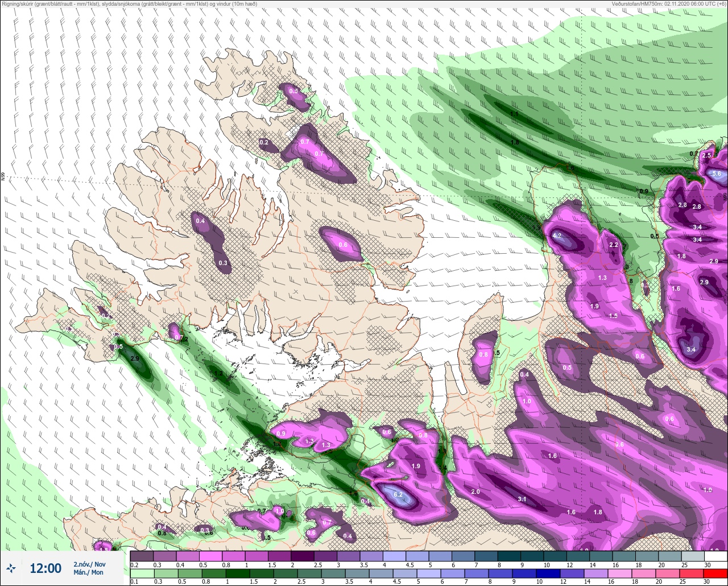Select the 12:00 forecast time label
Screen dimensions: 728x586
click(x=45, y=568)
